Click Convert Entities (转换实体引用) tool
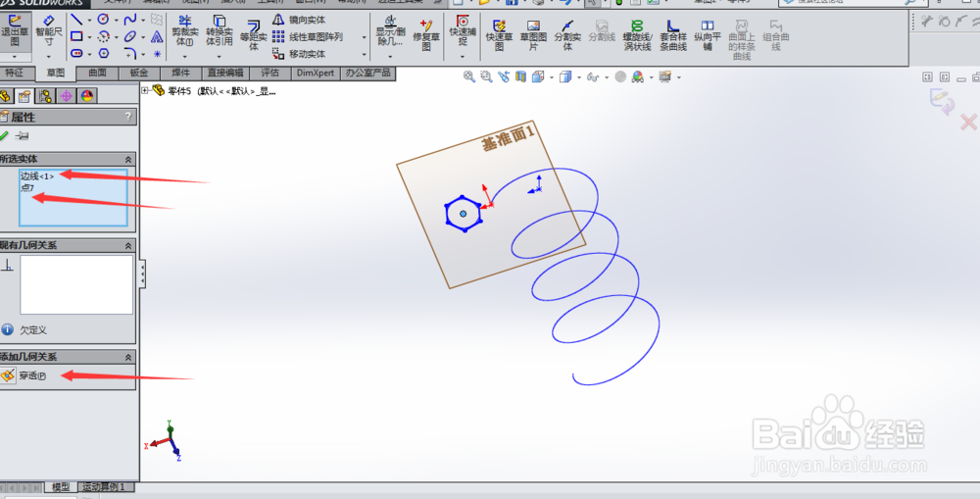The width and height of the screenshot is (980, 499). (220, 31)
